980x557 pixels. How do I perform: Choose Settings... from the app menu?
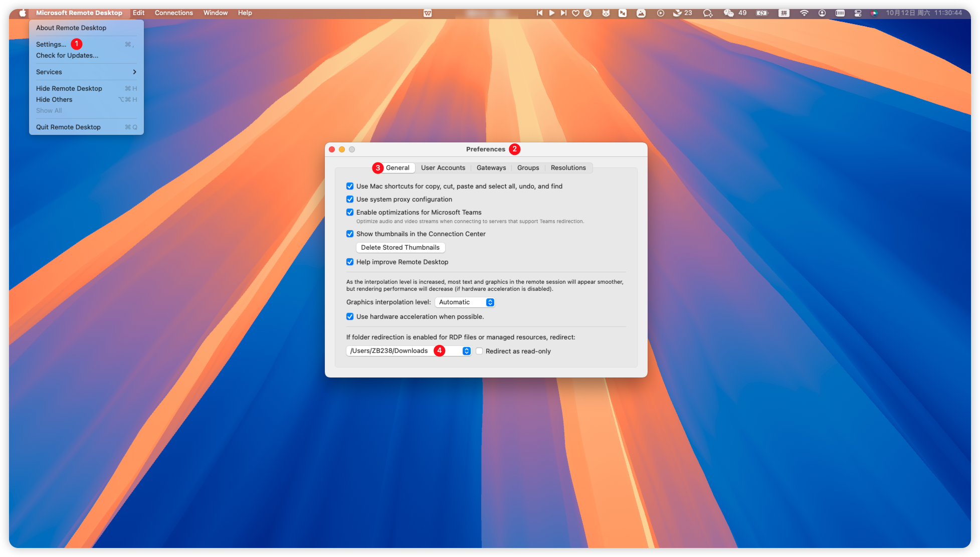(x=86, y=44)
